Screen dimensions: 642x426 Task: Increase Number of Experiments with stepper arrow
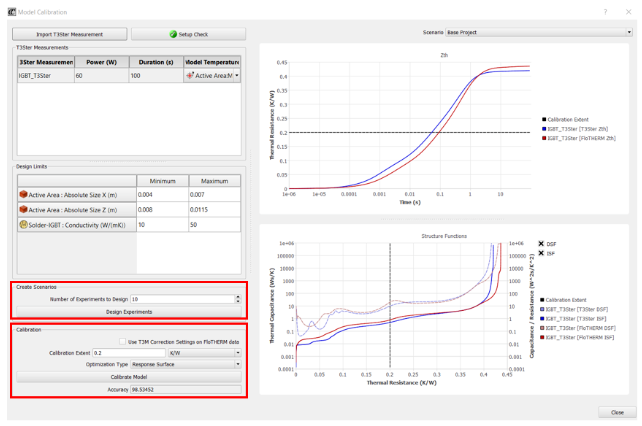pyautogui.click(x=238, y=296)
